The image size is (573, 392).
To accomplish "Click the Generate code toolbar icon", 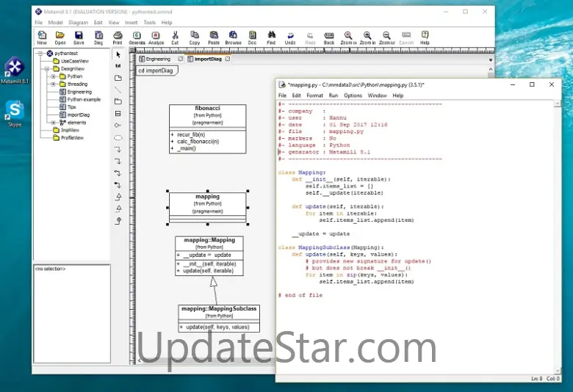I will (x=137, y=37).
